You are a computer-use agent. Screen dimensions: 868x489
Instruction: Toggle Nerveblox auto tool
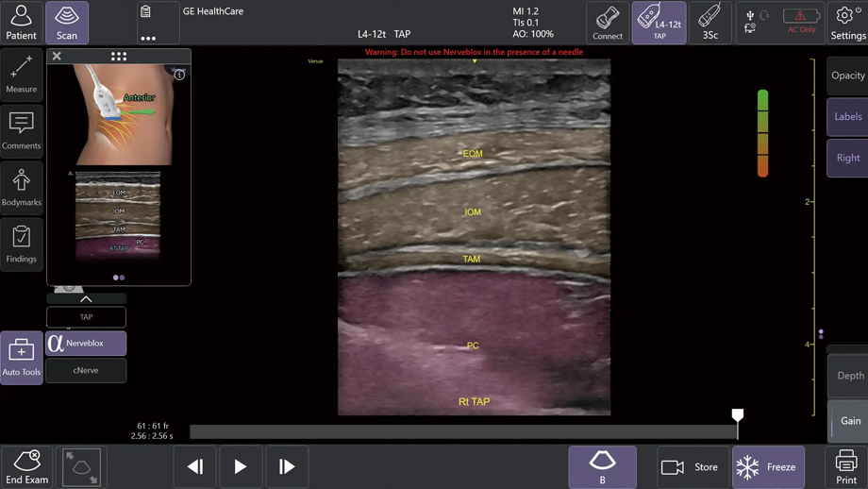(86, 344)
